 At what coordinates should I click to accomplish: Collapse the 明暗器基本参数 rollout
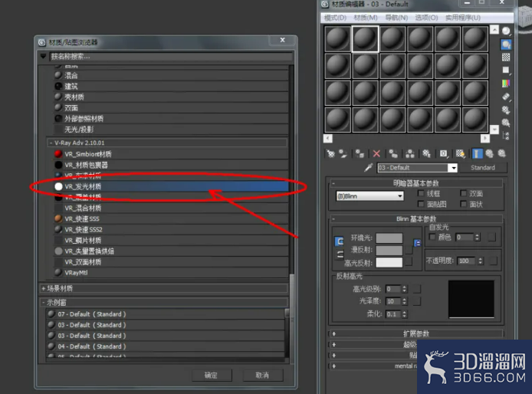coord(416,183)
